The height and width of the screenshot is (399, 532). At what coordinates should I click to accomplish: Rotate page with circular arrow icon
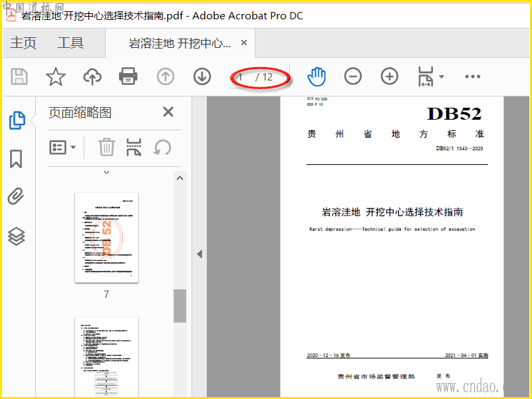click(x=162, y=148)
